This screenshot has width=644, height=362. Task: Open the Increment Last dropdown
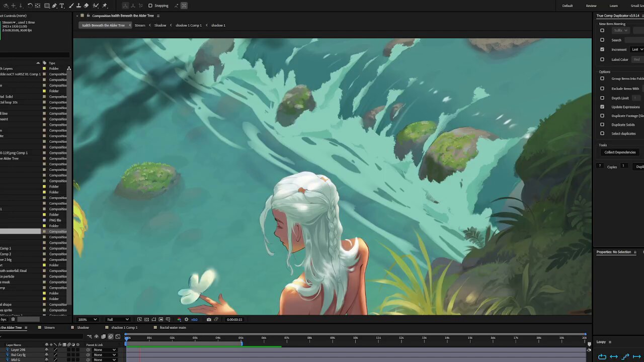637,49
